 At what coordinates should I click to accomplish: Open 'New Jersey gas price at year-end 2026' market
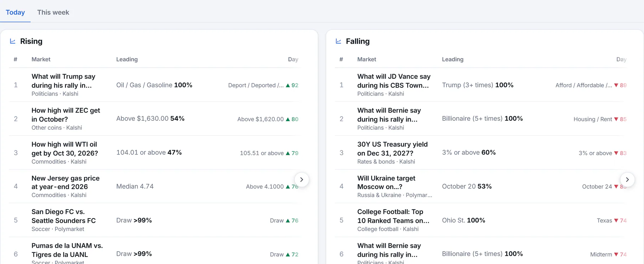[65, 182]
